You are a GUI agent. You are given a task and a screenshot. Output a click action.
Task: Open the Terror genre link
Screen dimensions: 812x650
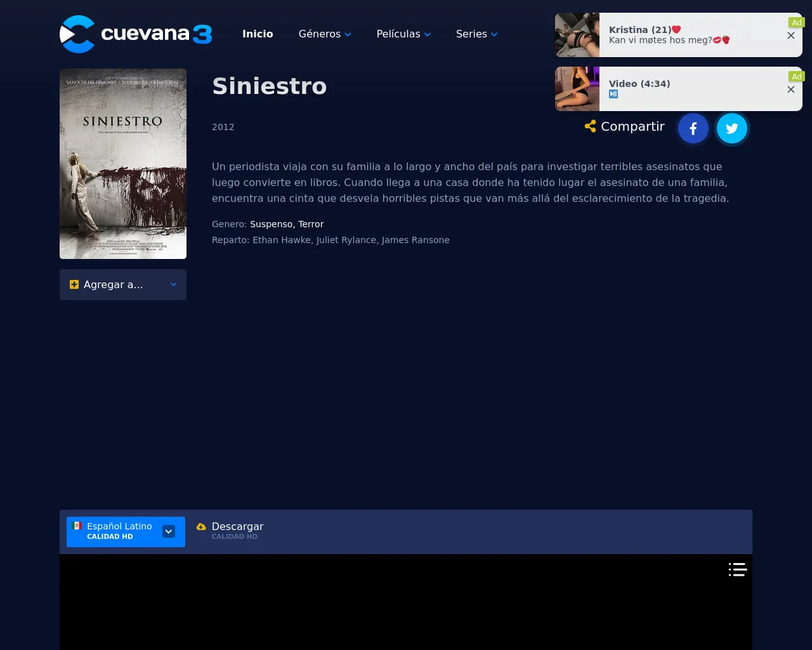pos(311,224)
